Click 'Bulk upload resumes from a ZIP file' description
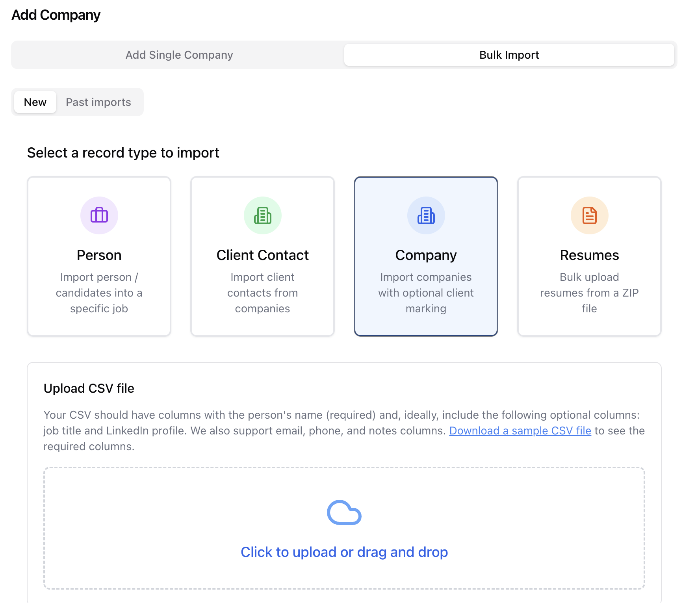 point(590,293)
